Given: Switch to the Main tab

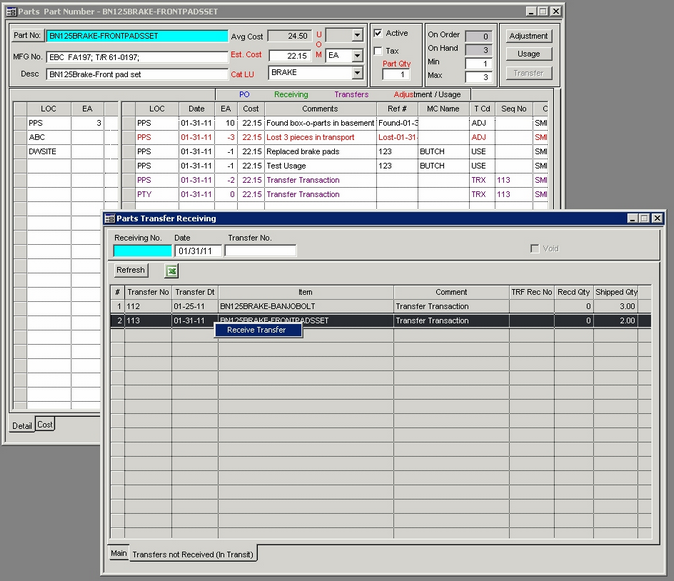Looking at the screenshot, I should [118, 553].
